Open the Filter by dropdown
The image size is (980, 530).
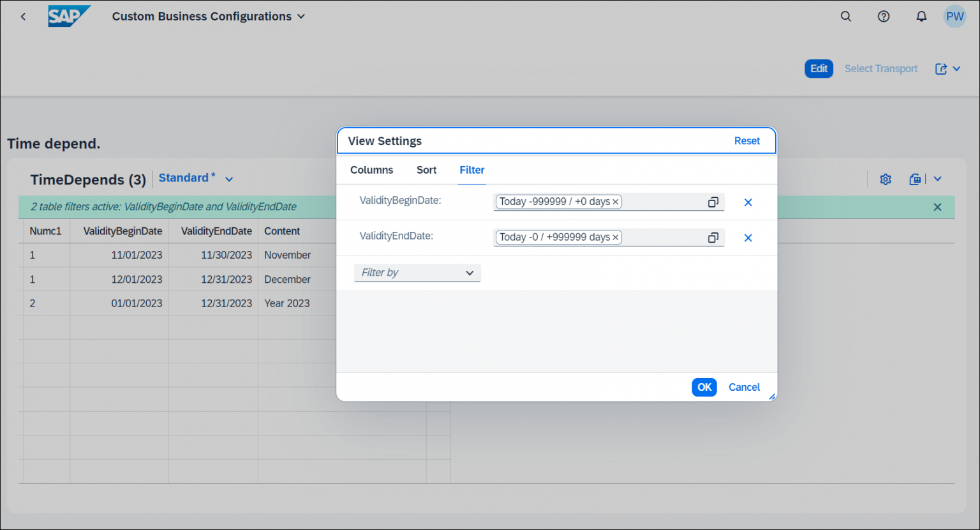pos(417,273)
